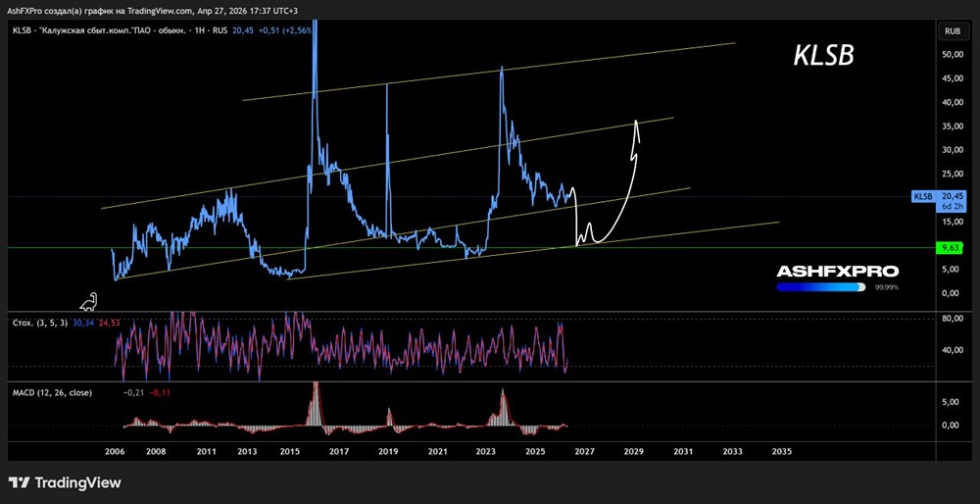Select the KLSB Калужская сбыт.комп. symbol legend
The height and width of the screenshot is (504, 980).
(122, 29)
